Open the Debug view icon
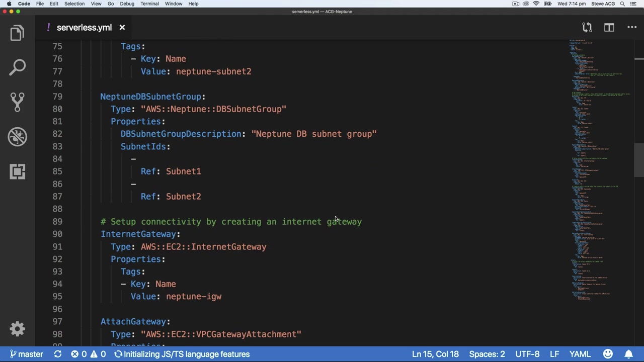644x362 pixels. pos(17,137)
